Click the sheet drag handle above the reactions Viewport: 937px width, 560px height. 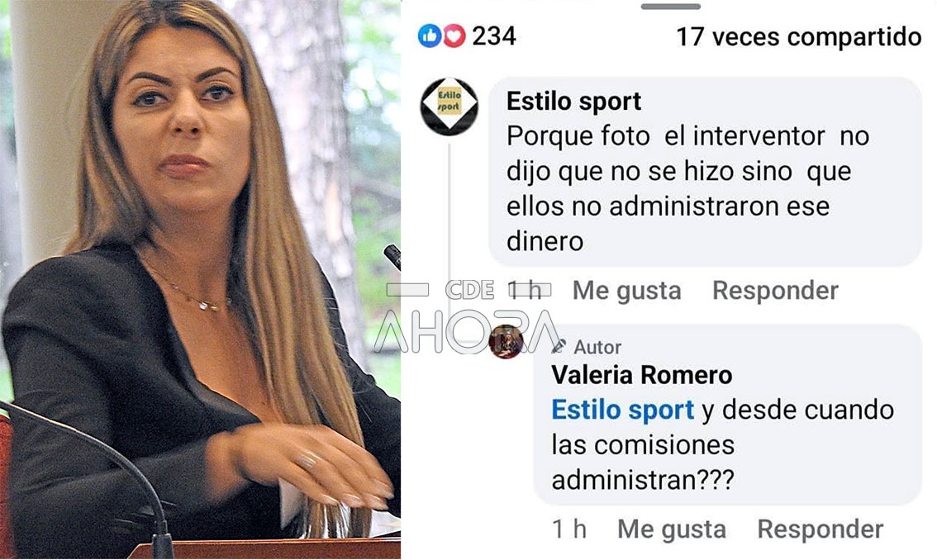click(670, 6)
